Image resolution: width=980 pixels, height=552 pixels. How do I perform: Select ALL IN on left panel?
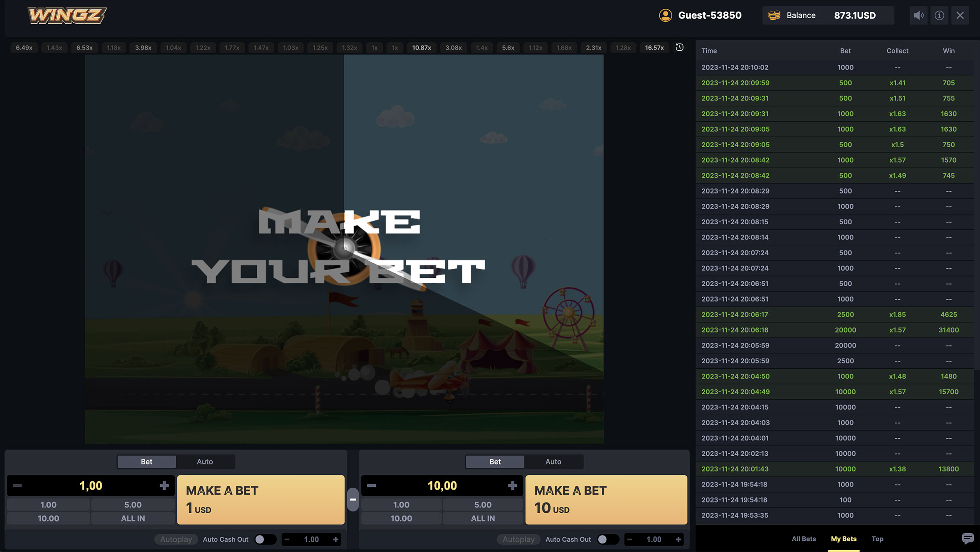(x=133, y=519)
